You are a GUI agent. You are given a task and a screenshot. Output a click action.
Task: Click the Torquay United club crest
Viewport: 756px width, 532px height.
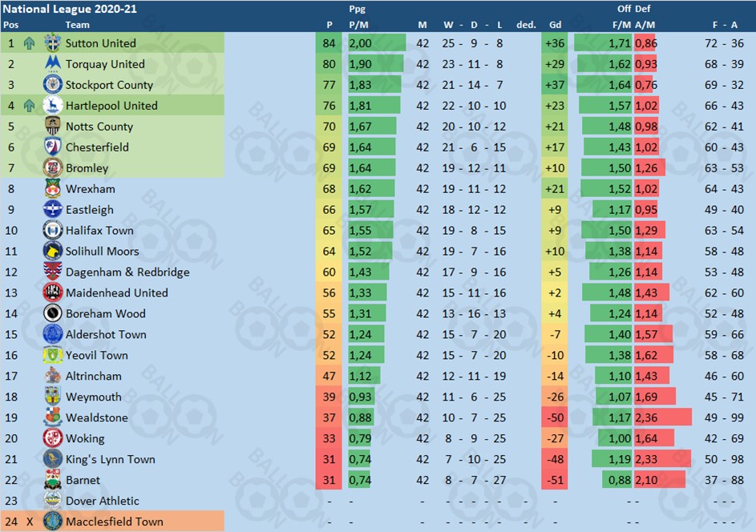tap(53, 64)
